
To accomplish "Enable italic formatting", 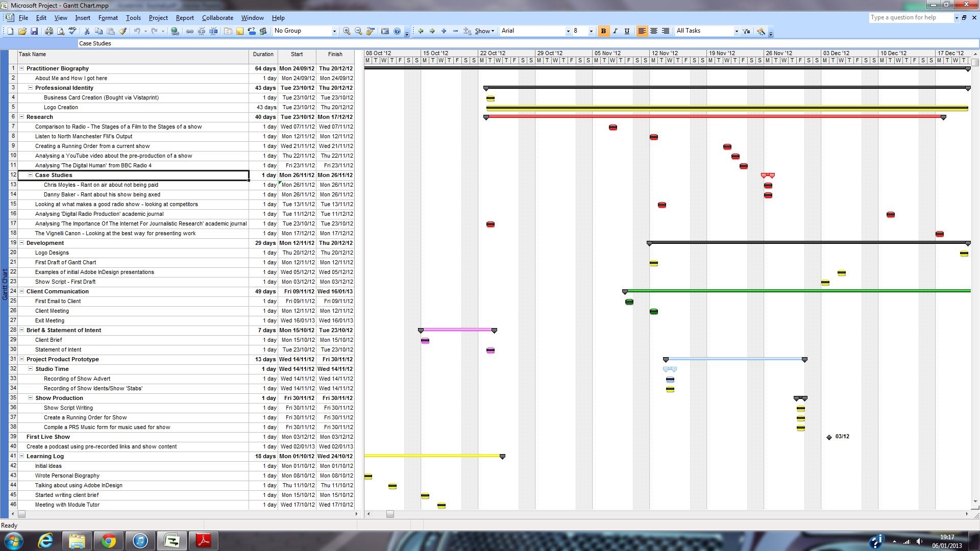I will pyautogui.click(x=616, y=31).
